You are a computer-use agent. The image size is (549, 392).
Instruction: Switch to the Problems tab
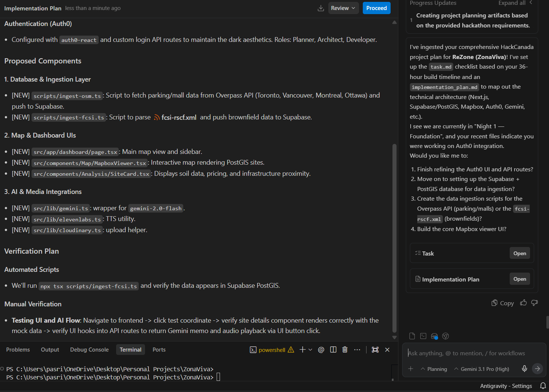[x=18, y=350]
